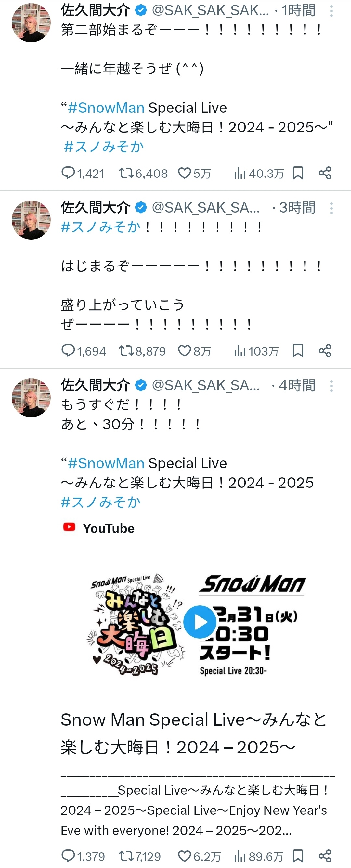The height and width of the screenshot is (868, 351).
Task: Play the Snow Man YouTube video preview
Action: point(200,622)
